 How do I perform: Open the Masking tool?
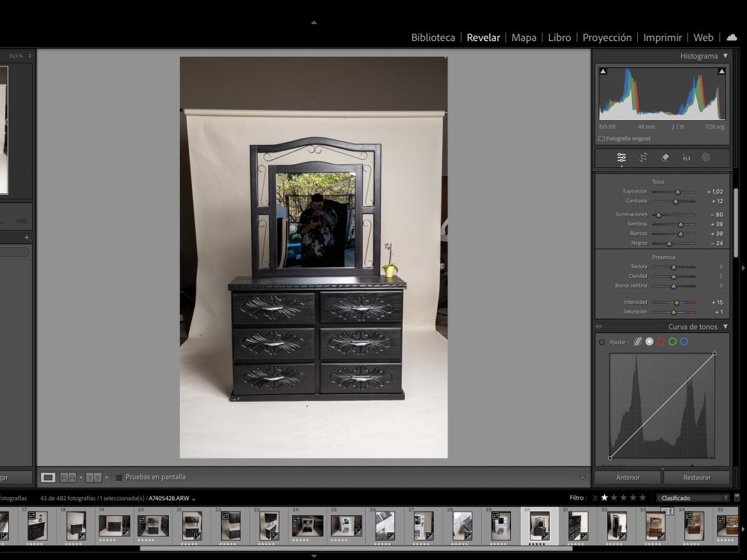tap(706, 158)
